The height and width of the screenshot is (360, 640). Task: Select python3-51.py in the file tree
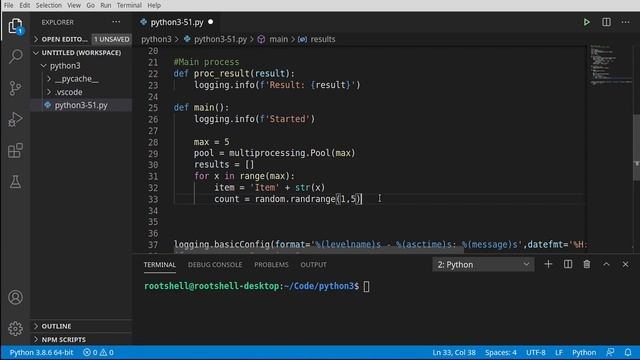click(81, 105)
